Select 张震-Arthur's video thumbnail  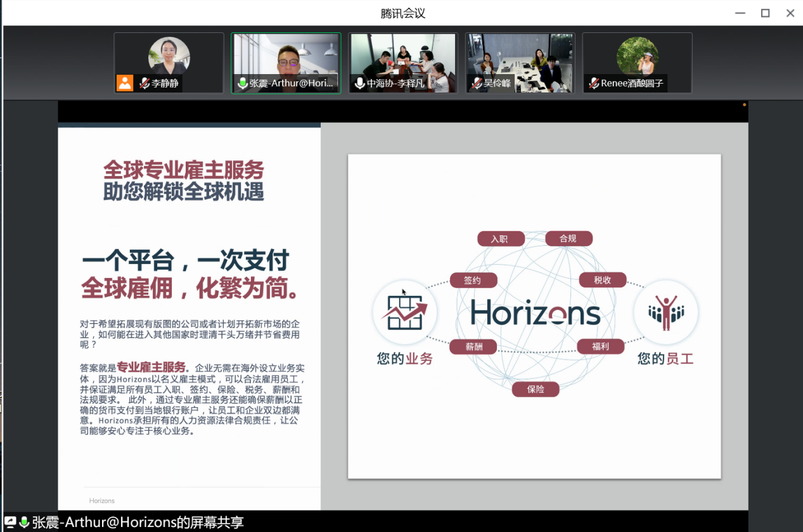coord(286,63)
